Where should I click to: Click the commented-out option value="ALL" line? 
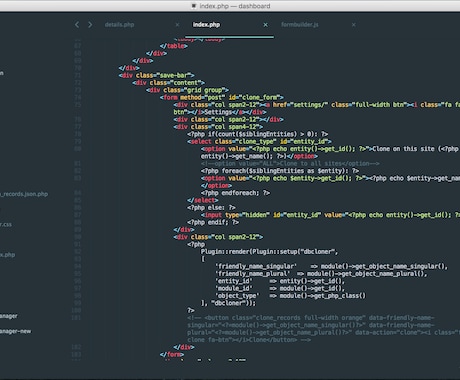[290, 164]
